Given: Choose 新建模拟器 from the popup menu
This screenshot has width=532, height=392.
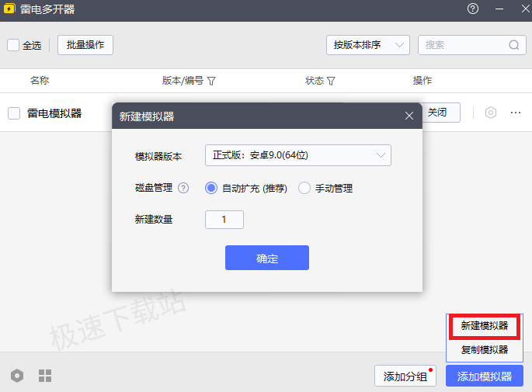Looking at the screenshot, I should tap(484, 326).
